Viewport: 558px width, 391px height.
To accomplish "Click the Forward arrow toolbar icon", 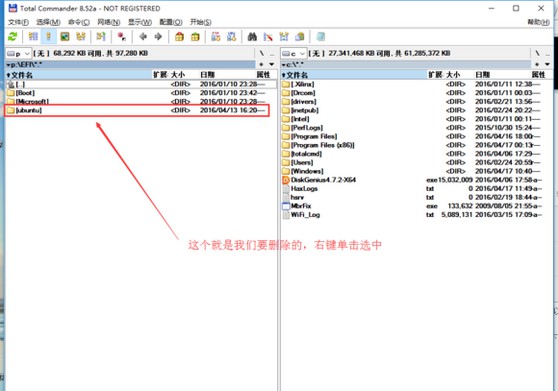I will click(x=158, y=36).
